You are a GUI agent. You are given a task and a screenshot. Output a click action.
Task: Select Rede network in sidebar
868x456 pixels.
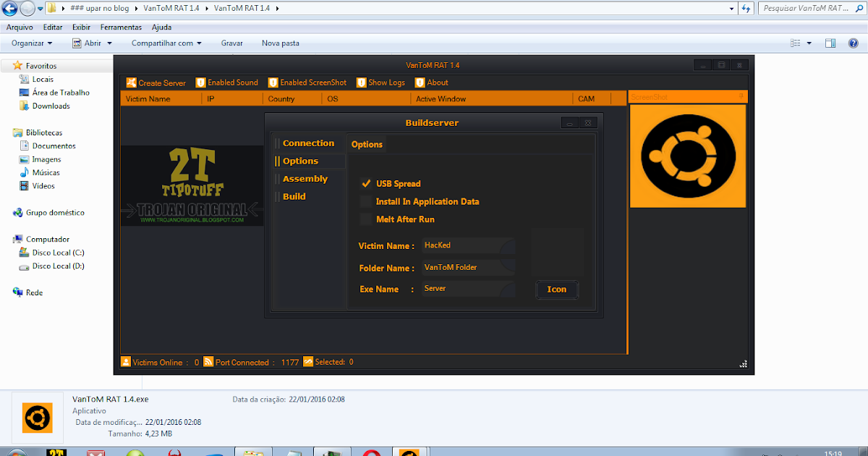34,292
